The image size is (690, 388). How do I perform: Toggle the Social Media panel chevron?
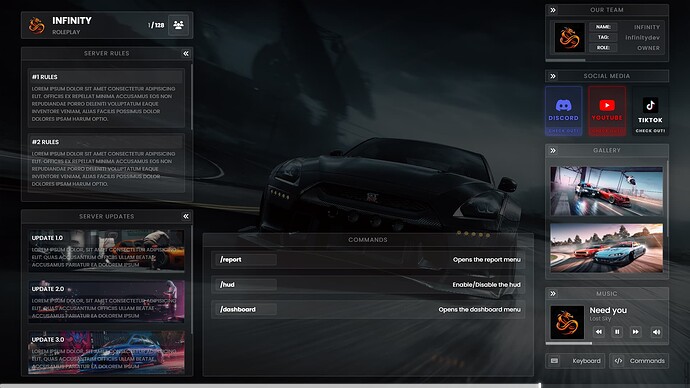(x=553, y=76)
